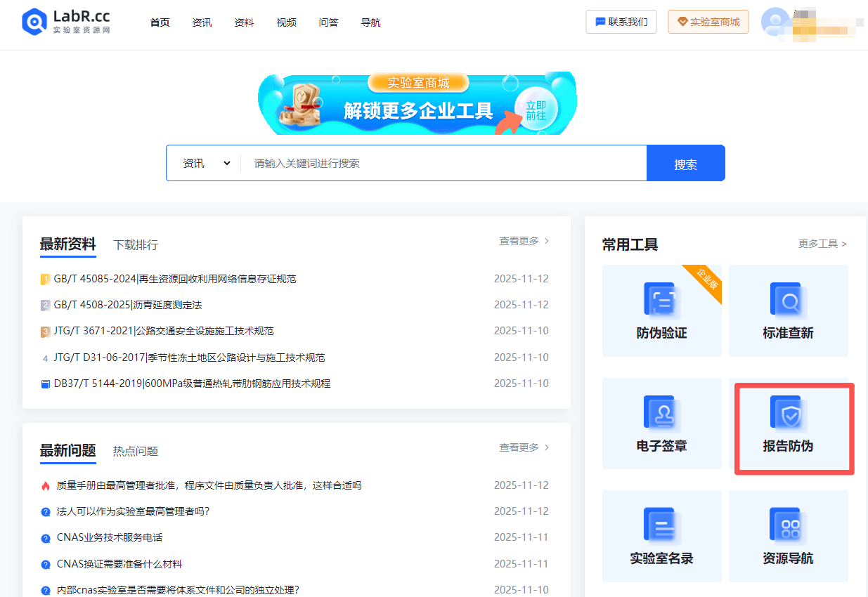Click the LabR.cc site logo

[x=65, y=22]
